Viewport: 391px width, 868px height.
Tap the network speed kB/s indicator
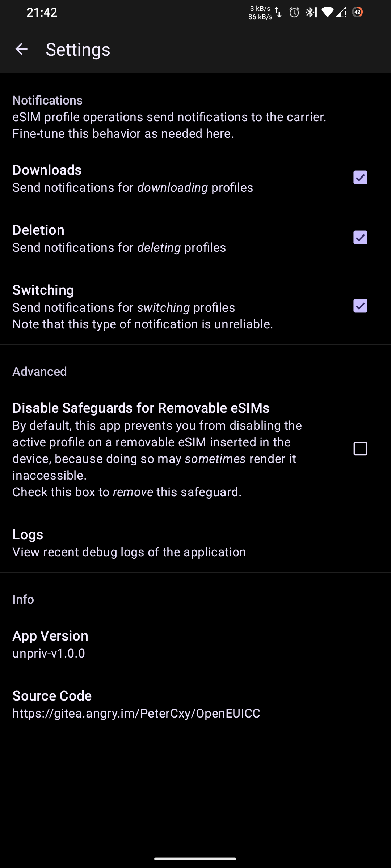click(x=260, y=13)
